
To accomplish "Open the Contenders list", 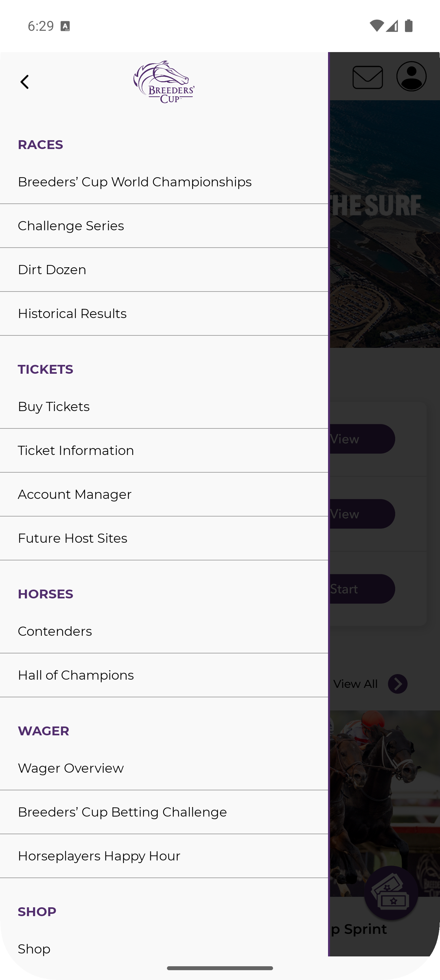I will (x=55, y=631).
